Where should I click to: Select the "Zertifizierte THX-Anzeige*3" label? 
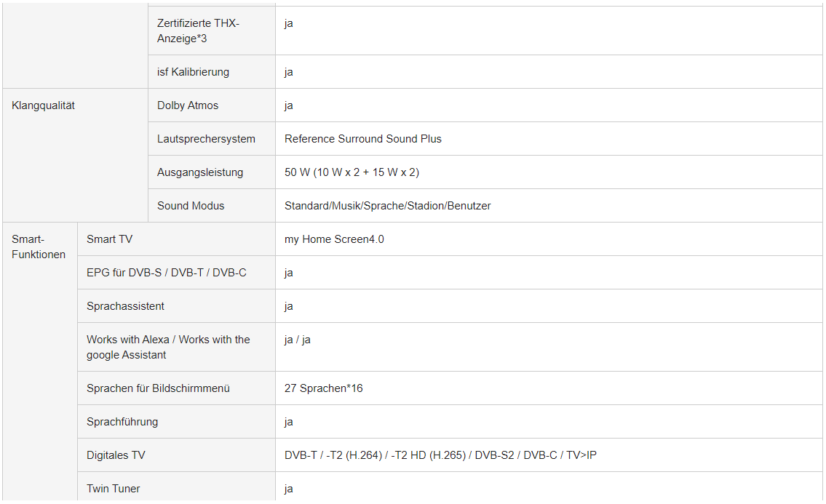198,31
